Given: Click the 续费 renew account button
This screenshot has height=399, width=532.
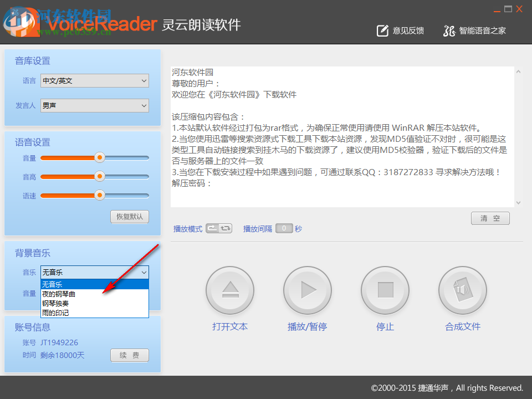Looking at the screenshot, I should point(129,355).
